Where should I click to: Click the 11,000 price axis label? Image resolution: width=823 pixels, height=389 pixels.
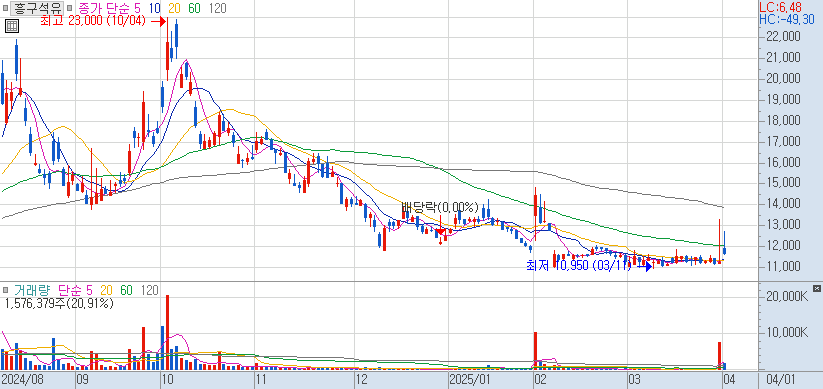tap(785, 267)
